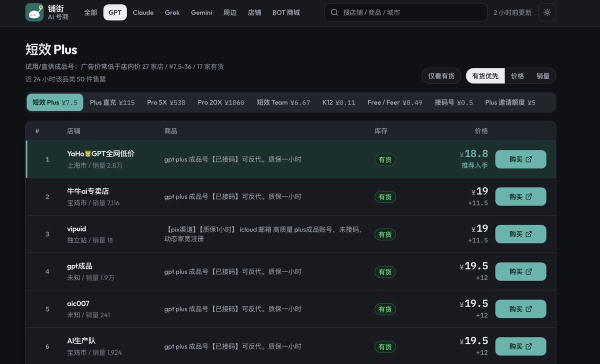Open AI生产队 store name
Screen dimensions: 600x364
point(81,340)
